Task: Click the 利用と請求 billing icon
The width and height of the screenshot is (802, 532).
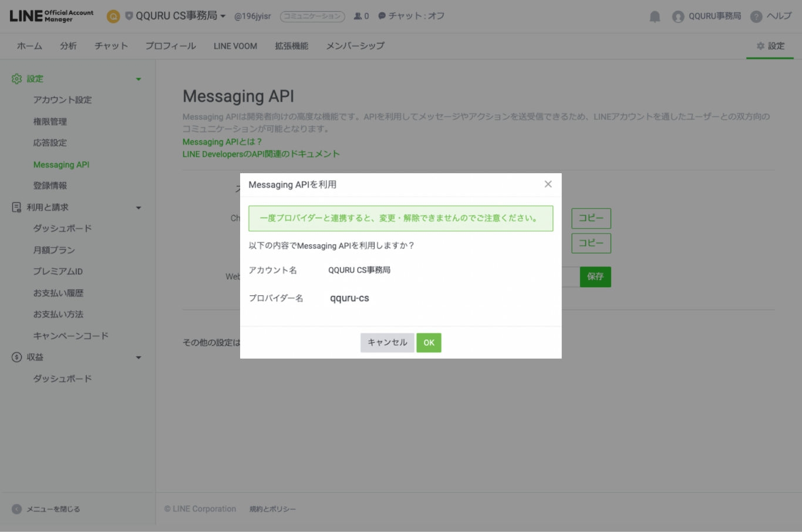Action: pyautogui.click(x=16, y=207)
